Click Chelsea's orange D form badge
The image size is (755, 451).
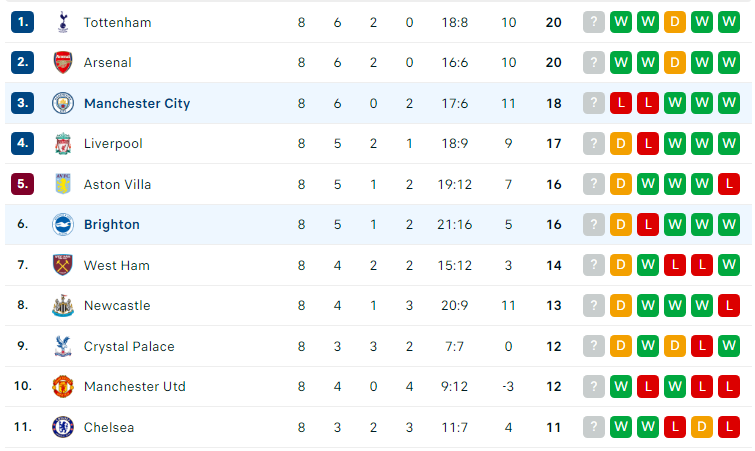702,427
